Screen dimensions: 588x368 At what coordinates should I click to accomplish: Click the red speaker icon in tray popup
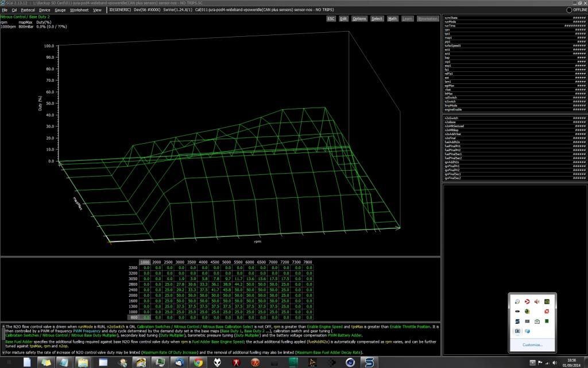[536, 301]
